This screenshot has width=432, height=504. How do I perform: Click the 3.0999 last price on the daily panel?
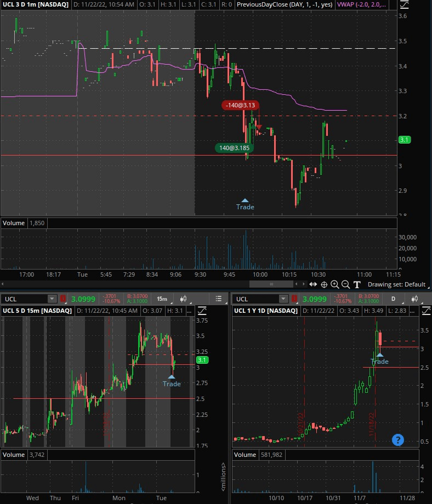tap(314, 299)
